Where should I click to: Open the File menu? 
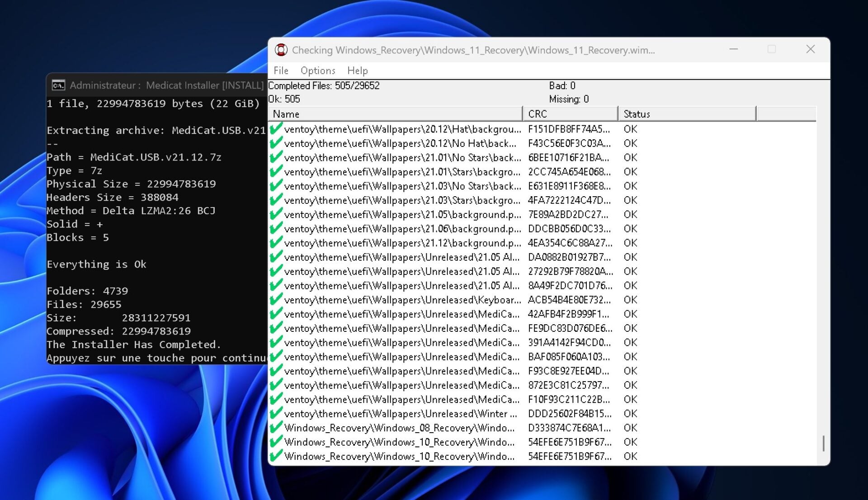(x=281, y=71)
